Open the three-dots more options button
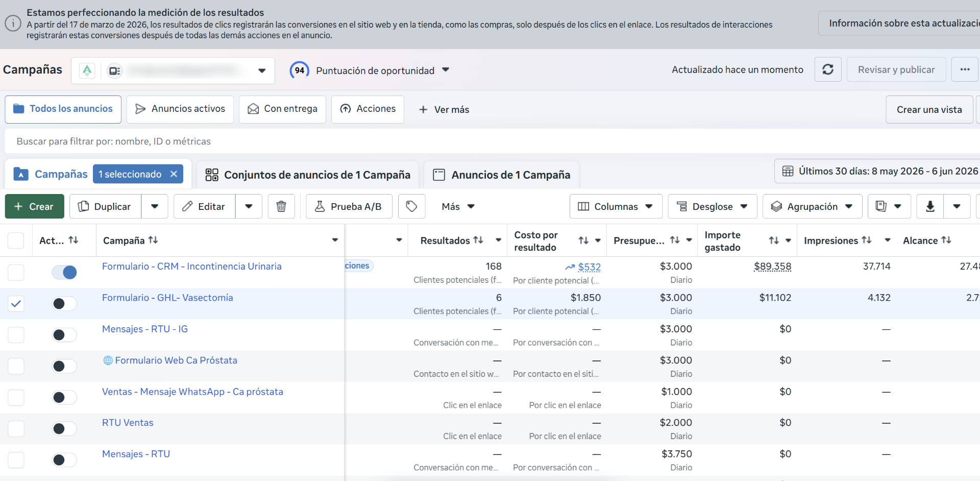This screenshot has width=980, height=481. (965, 69)
